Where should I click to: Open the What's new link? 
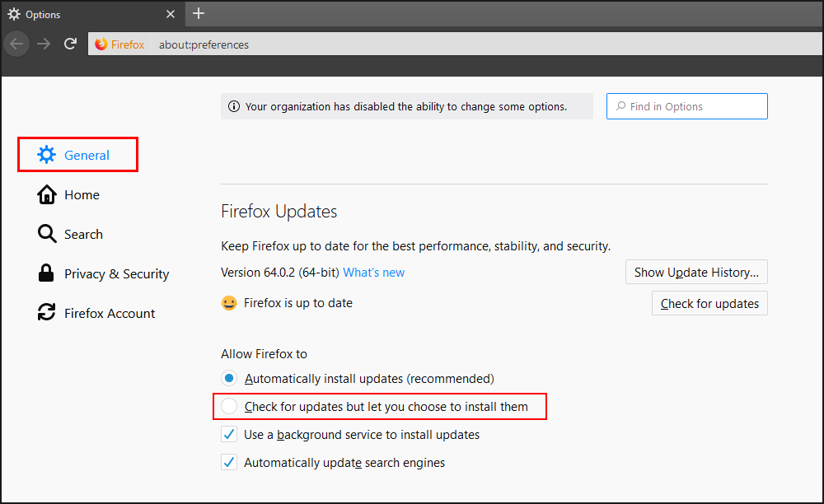(373, 273)
